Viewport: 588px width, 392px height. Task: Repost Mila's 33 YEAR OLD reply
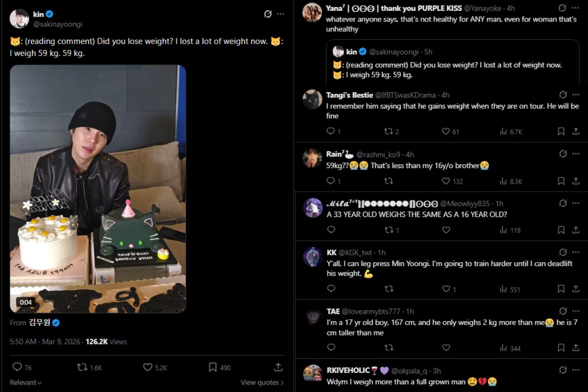point(388,230)
